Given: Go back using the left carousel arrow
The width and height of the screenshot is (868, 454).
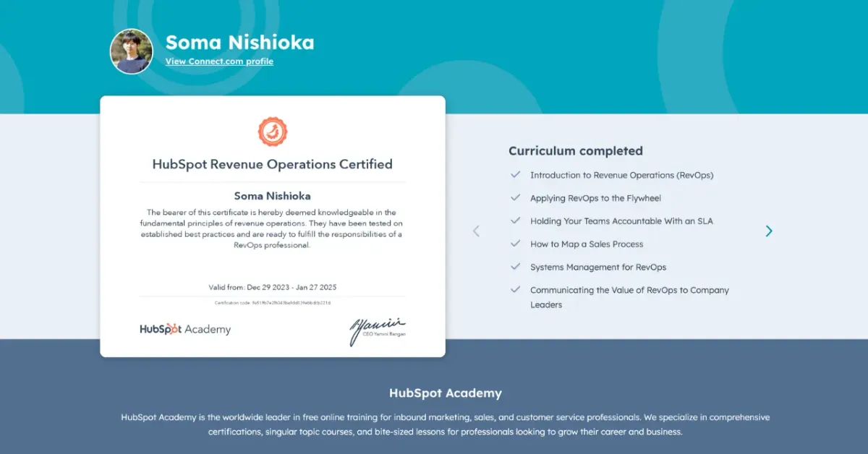Looking at the screenshot, I should pyautogui.click(x=476, y=231).
